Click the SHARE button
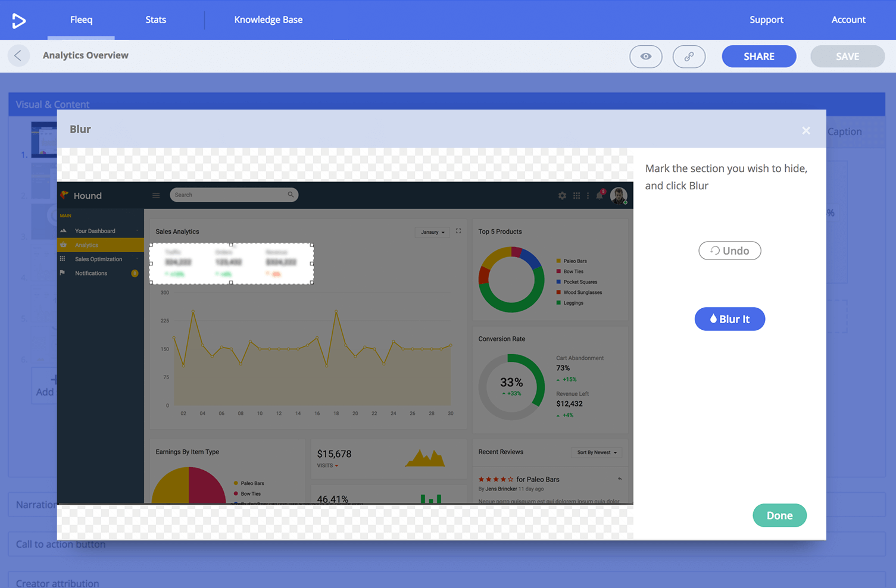The image size is (896, 588). coord(759,57)
